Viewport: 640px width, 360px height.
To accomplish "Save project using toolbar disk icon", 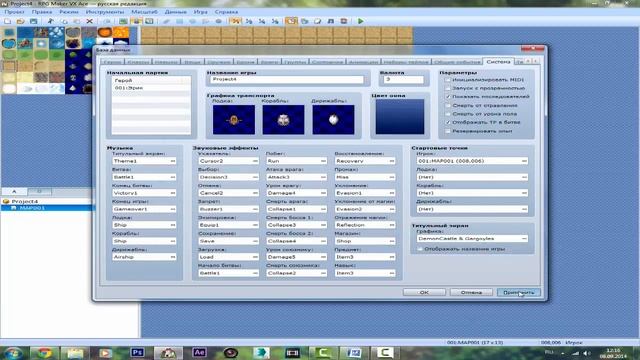I will point(33,21).
